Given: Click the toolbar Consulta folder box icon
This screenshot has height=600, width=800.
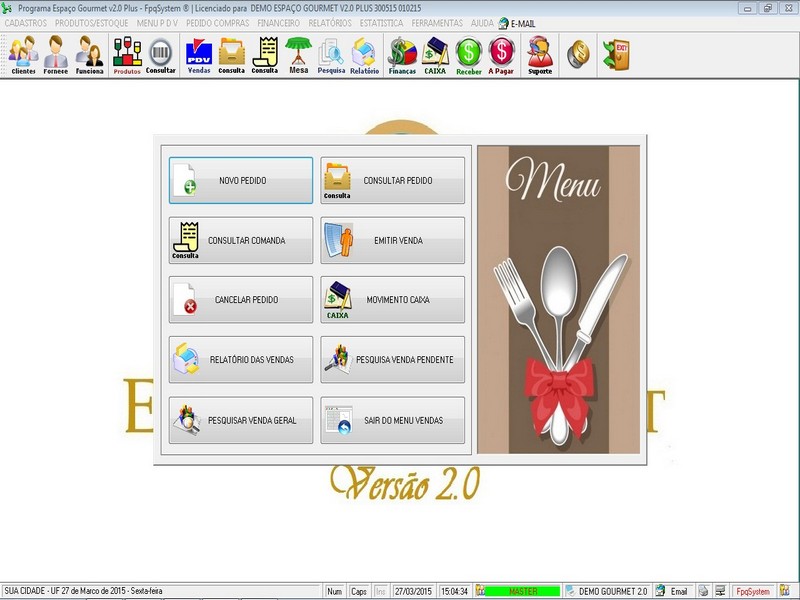Looking at the screenshot, I should pyautogui.click(x=232, y=55).
